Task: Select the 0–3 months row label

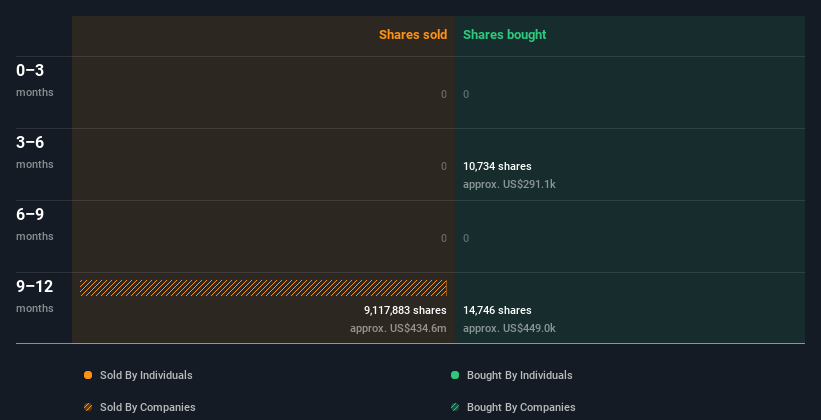Action: pos(35,80)
